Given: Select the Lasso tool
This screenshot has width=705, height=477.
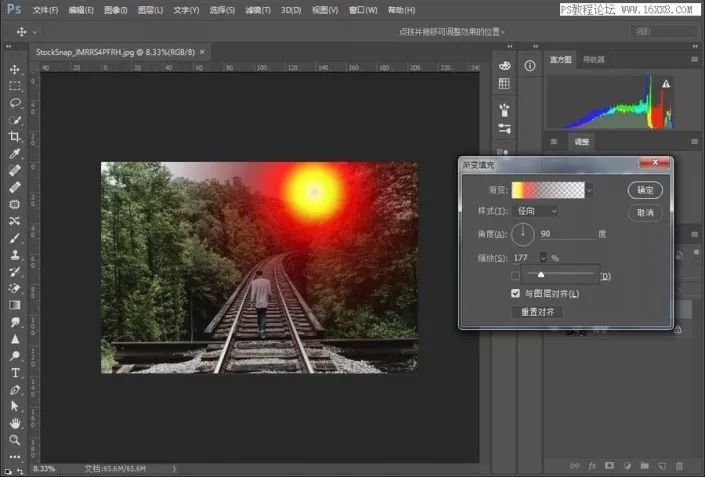Looking at the screenshot, I should coord(15,103).
